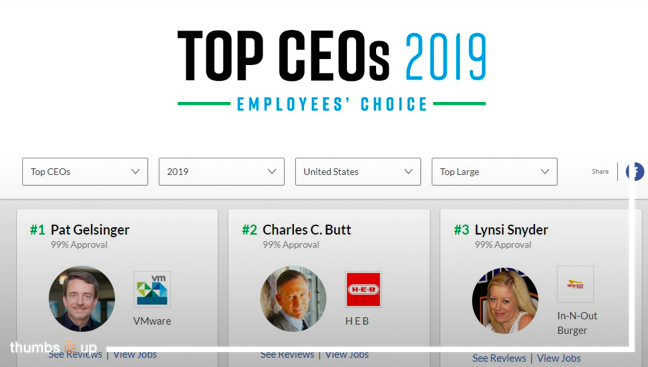Open the United States country dropdown
Image resolution: width=648 pixels, height=367 pixels.
[x=358, y=172]
